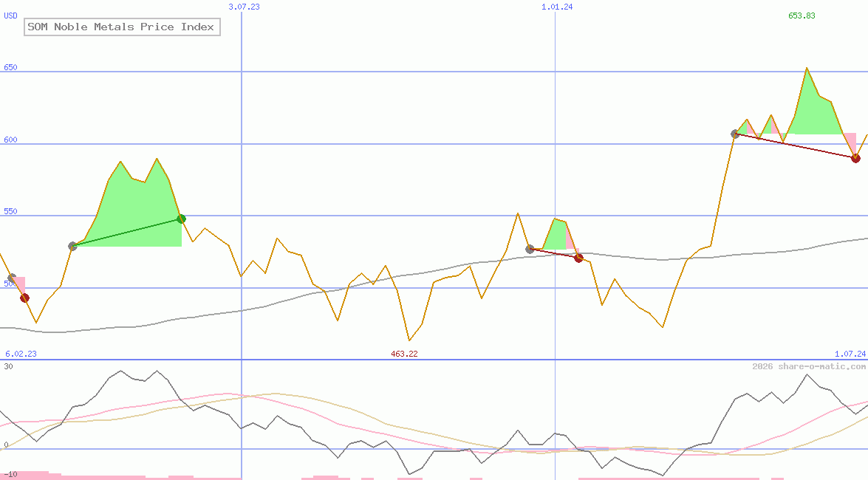Click the 6.02.23 date label at bottom left
868x480 pixels.
coord(19,353)
